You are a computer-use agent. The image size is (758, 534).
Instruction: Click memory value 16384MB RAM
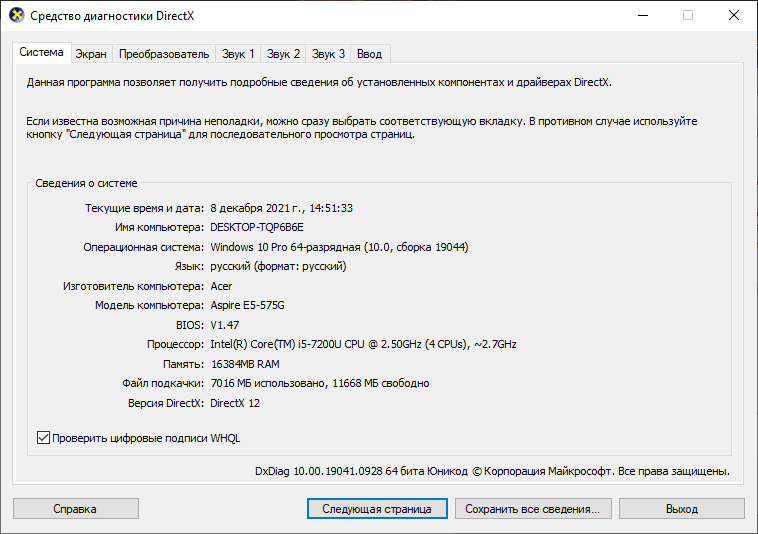point(245,364)
